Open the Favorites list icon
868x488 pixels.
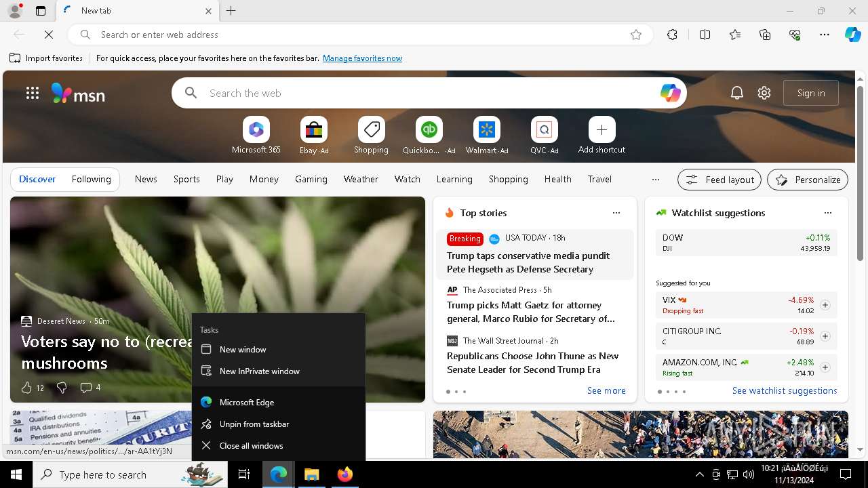click(x=735, y=35)
